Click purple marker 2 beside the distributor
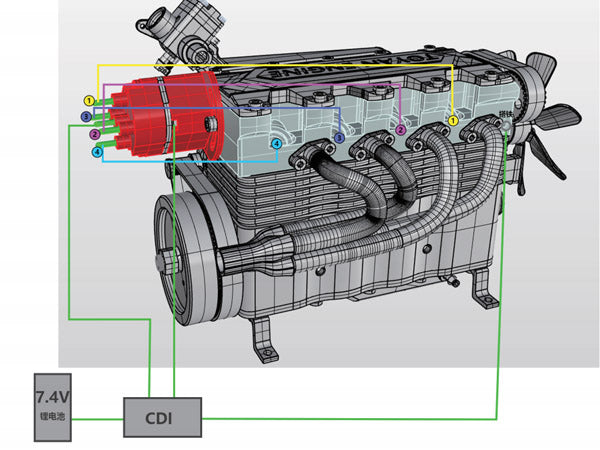Viewport: 600px width, 450px height. 95,134
